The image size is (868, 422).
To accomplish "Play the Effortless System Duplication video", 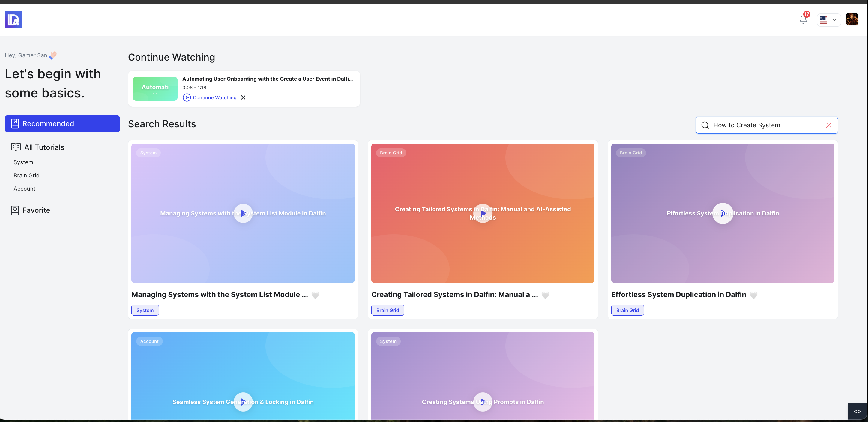I will [x=723, y=213].
